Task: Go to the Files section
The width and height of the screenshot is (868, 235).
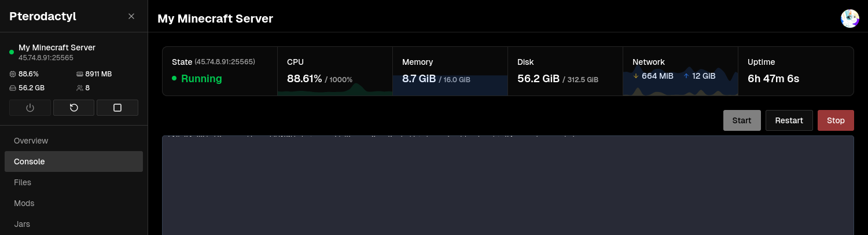Action: point(73,182)
